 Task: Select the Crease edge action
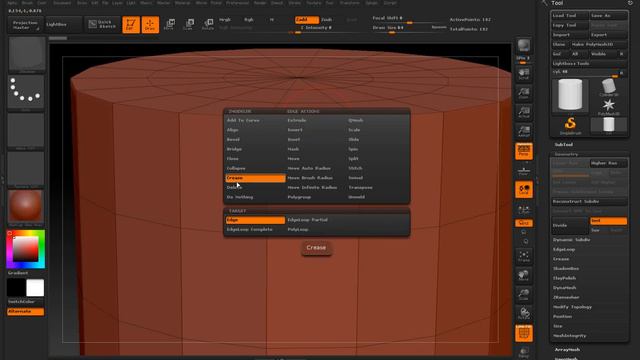255,178
